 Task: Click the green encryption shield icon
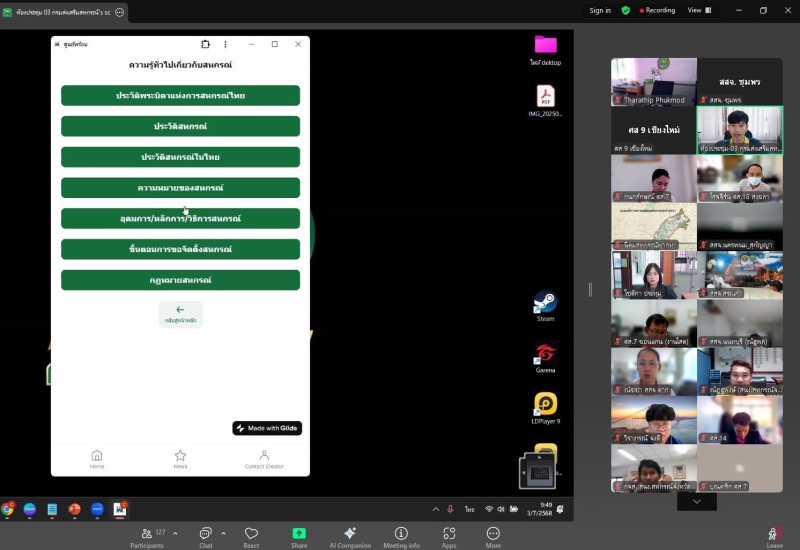click(626, 10)
